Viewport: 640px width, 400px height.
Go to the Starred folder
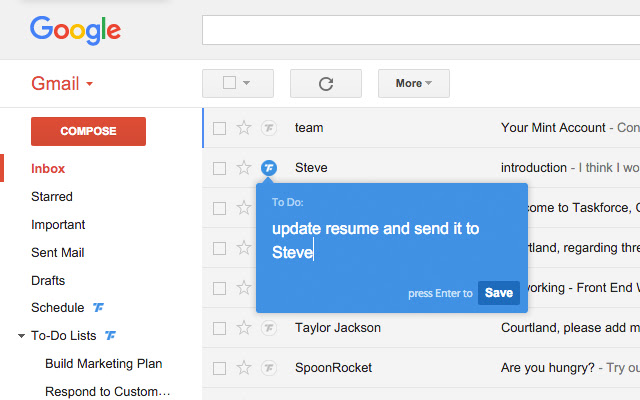52,197
